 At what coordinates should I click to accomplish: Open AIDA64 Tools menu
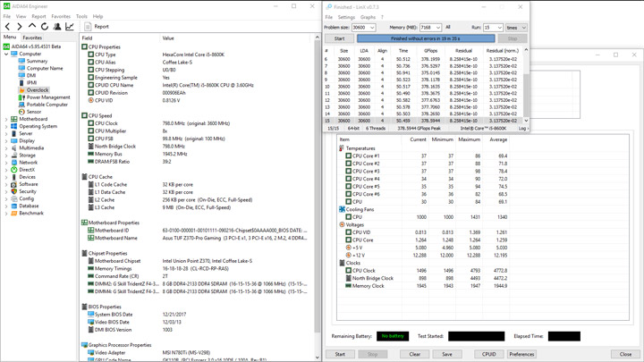tap(81, 16)
